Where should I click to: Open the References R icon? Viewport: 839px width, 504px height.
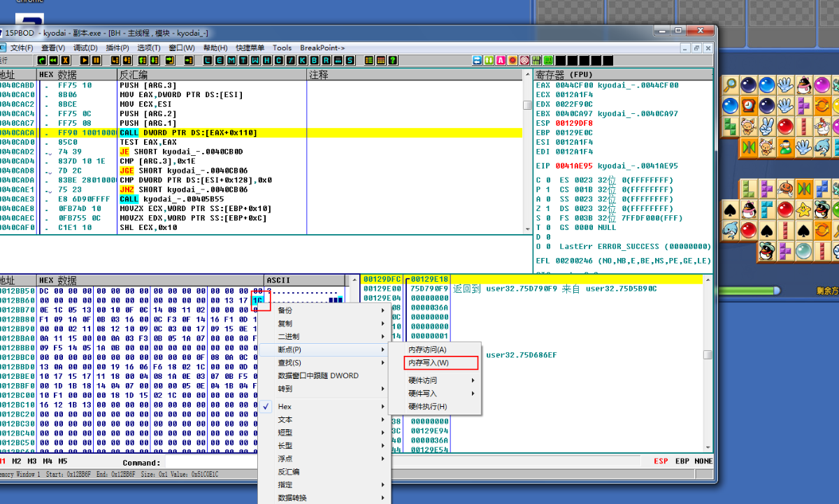(x=325, y=60)
